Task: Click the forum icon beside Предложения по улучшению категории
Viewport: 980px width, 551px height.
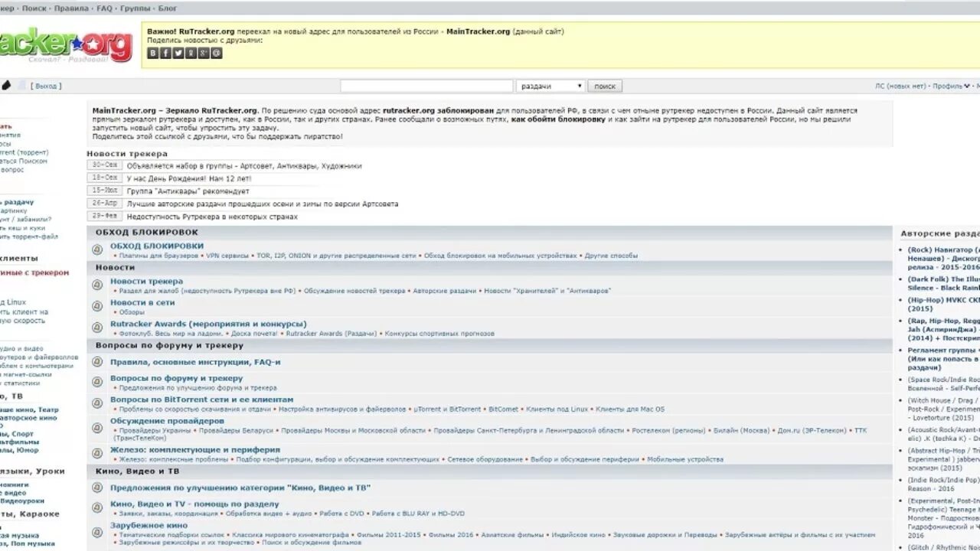Action: [x=97, y=487]
